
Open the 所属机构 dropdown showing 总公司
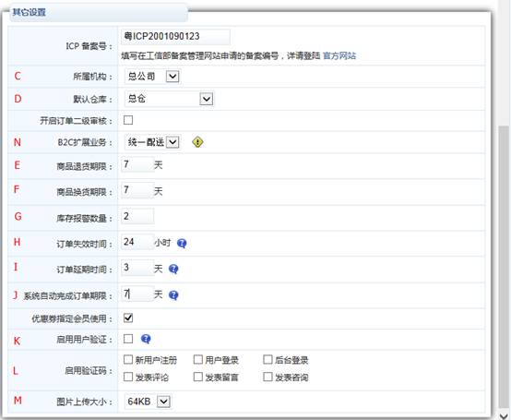[x=152, y=77]
